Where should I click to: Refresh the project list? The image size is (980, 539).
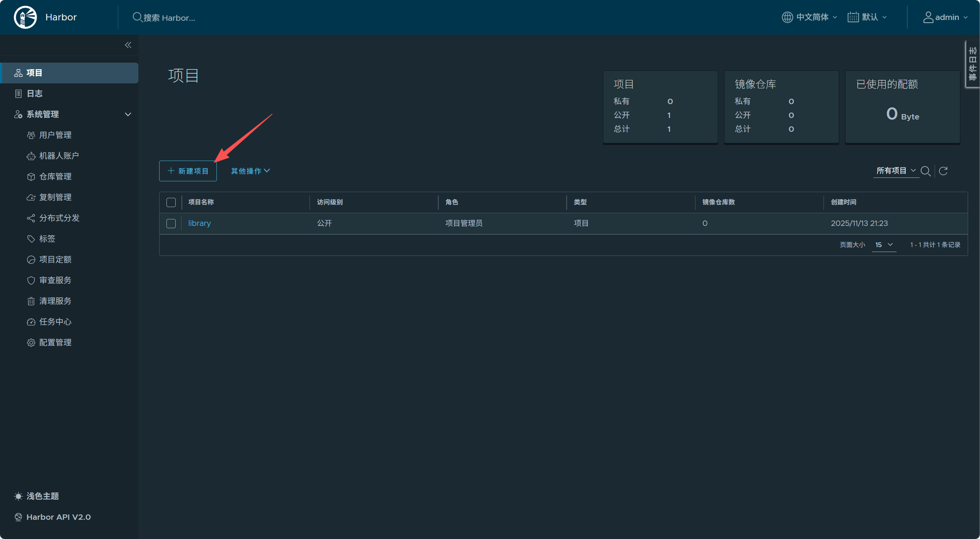click(x=943, y=171)
